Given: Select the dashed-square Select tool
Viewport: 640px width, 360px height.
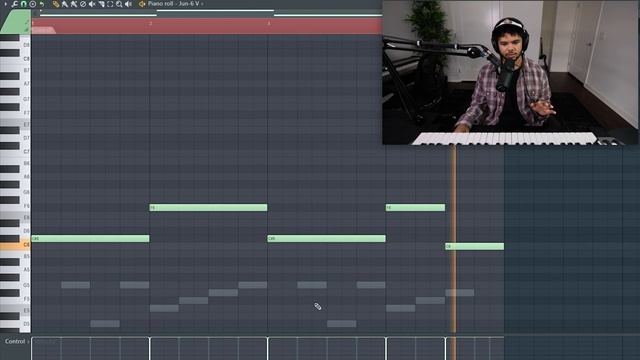Looking at the screenshot, I should point(110,4).
